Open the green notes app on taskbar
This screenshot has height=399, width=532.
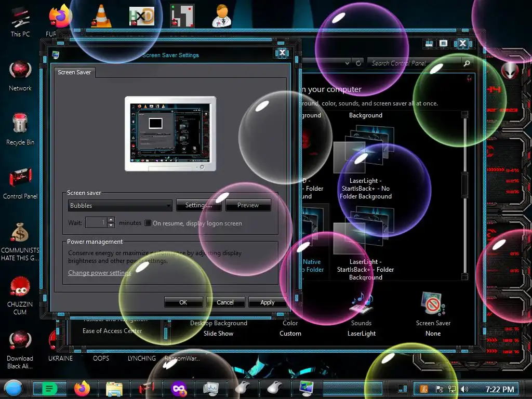[49, 389]
